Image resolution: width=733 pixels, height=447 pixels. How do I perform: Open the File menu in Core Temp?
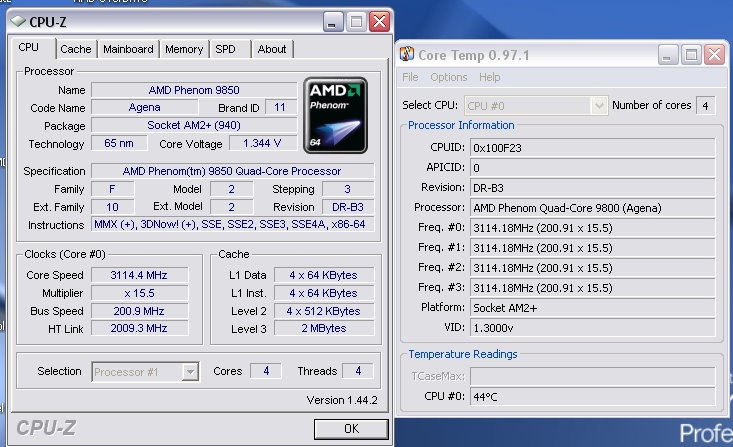(410, 77)
